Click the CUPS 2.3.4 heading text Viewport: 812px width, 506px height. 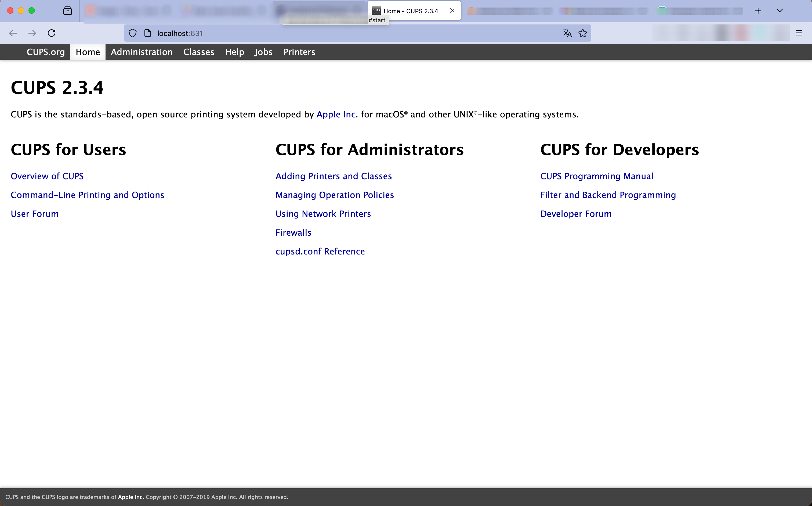coord(57,88)
